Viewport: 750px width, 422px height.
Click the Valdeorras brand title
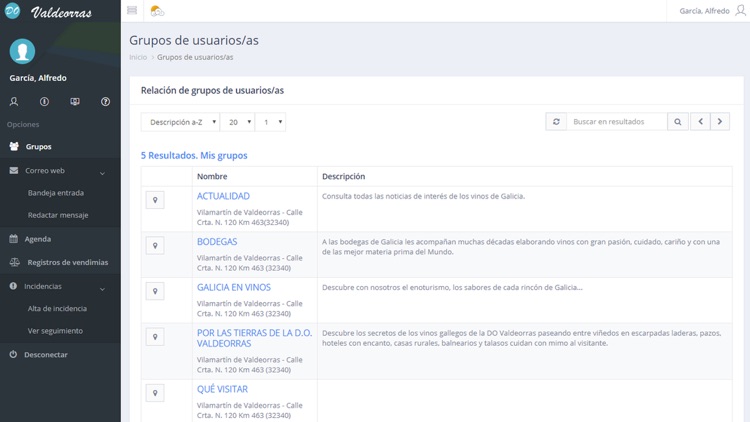(x=61, y=12)
